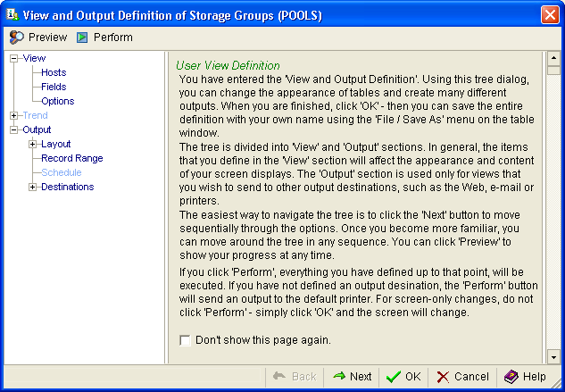Select Hosts in the tree
Screen dimensions: 565x392
pos(54,72)
